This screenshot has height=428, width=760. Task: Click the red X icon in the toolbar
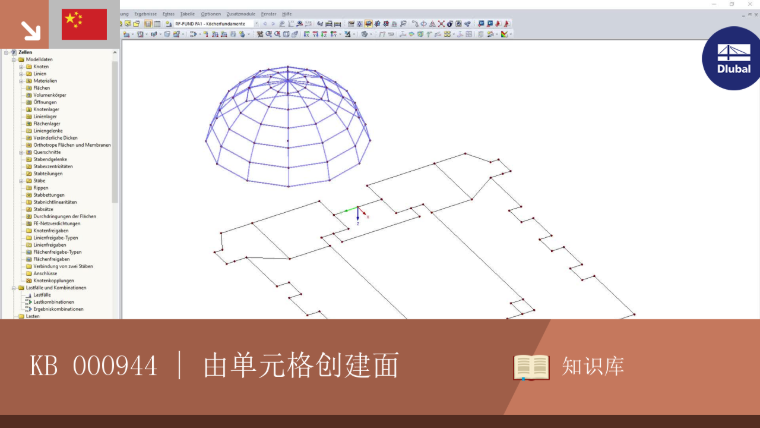[441, 23]
